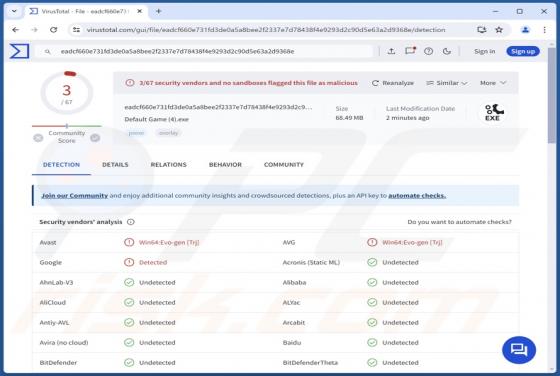560x376 pixels.
Task: Click the site info icon in address bar
Action: [76, 30]
